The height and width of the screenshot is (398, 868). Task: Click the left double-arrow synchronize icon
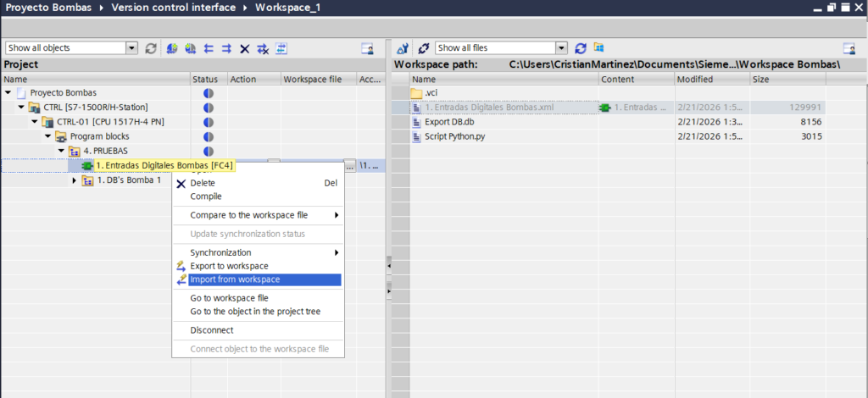(x=209, y=48)
